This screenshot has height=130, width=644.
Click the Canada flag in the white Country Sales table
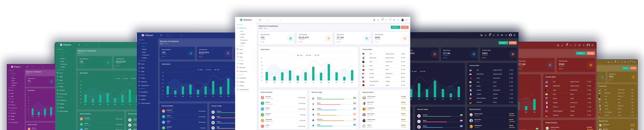point(363,73)
